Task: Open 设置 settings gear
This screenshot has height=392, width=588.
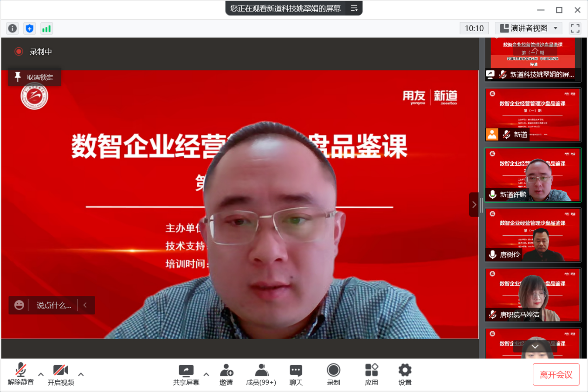Action: (x=405, y=375)
